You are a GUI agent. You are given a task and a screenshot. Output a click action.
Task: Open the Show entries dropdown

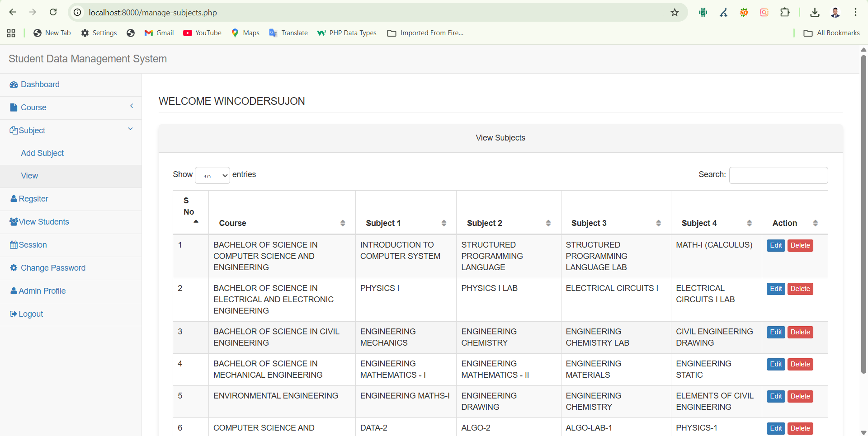click(212, 175)
